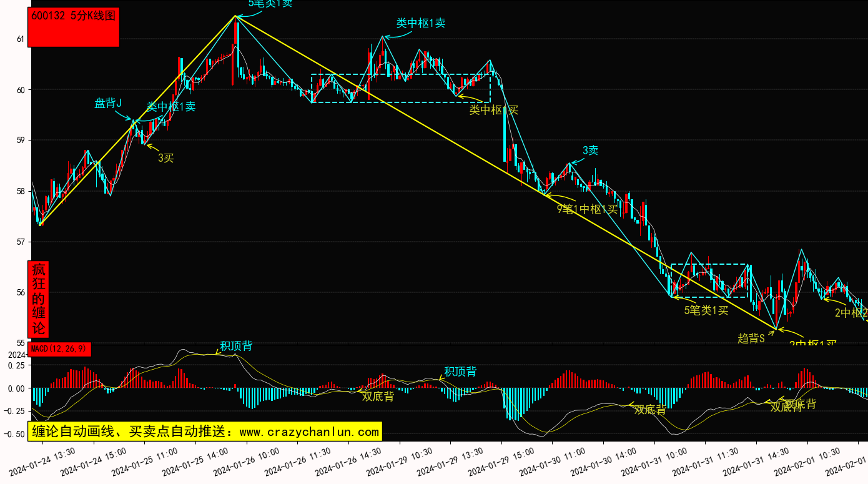Screen dimensions: 868x484
Task: Click the yellow 类中枢1买 annotation
Action: (x=493, y=110)
